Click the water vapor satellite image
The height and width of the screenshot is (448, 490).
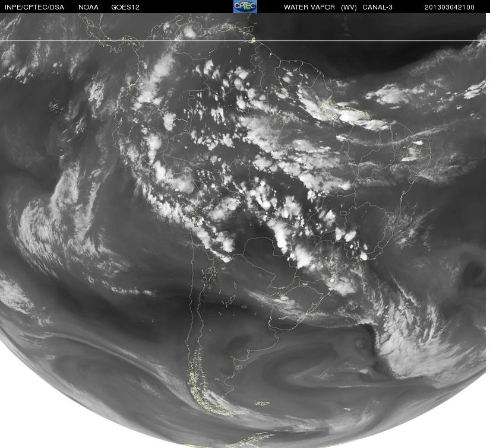[244, 230]
